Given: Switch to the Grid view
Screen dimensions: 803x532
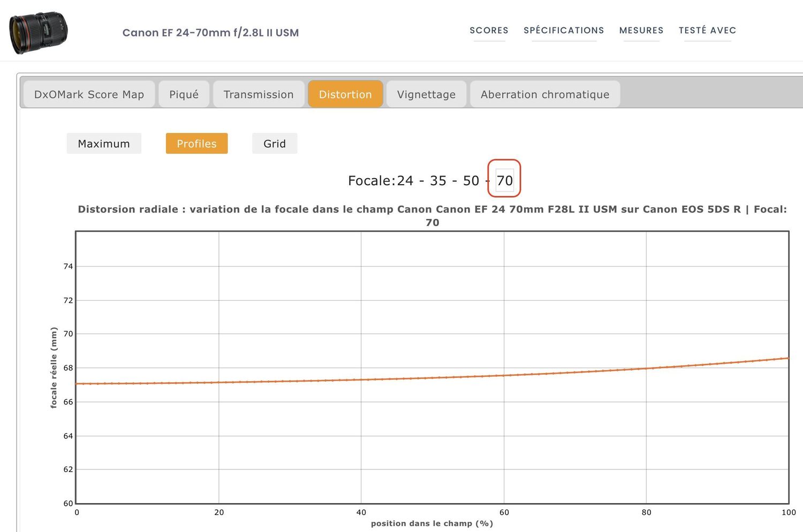Looking at the screenshot, I should pyautogui.click(x=275, y=143).
